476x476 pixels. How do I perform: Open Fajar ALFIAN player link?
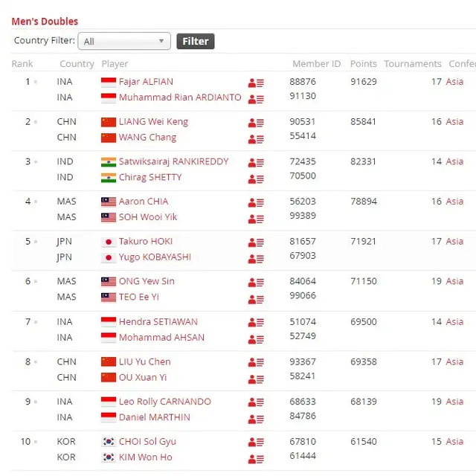pos(146,82)
